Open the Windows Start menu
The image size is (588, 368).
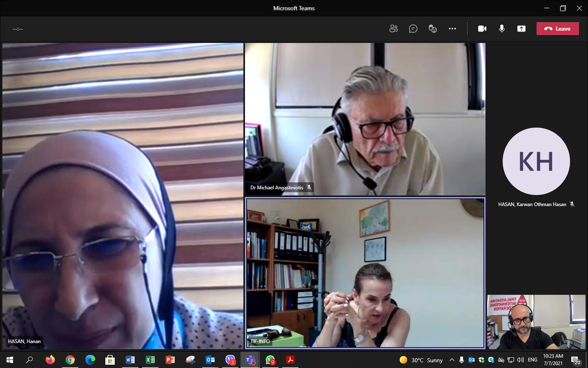click(10, 360)
